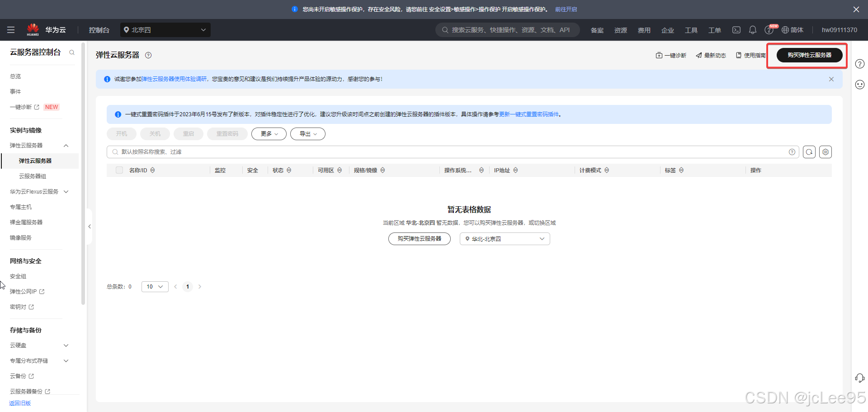Open 备案 in the top menu
This screenshot has height=412, width=868.
(x=597, y=30)
